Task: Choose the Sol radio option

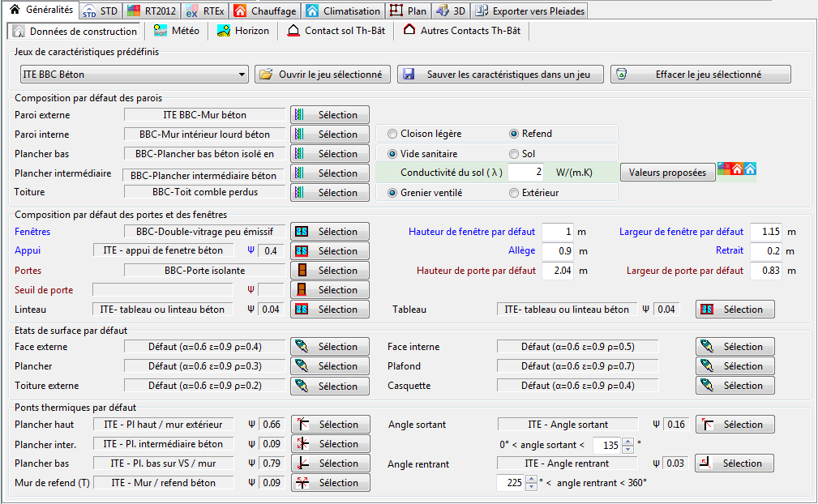Action: [x=514, y=153]
